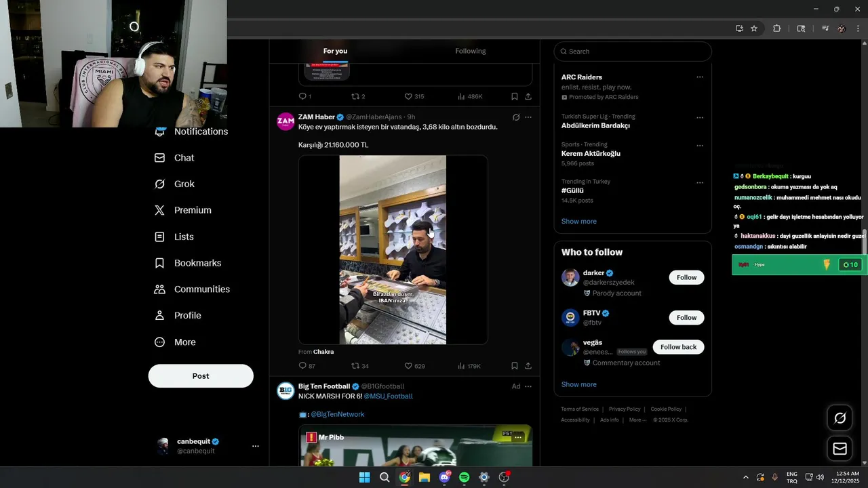Open options on Mr Pibb video ad
868x488 pixels.
click(x=518, y=438)
